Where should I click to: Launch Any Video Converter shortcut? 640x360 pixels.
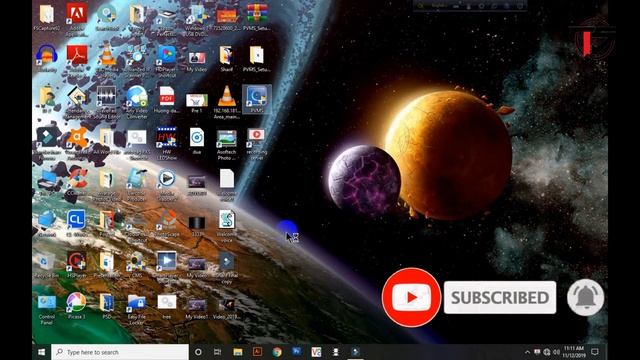click(x=137, y=102)
